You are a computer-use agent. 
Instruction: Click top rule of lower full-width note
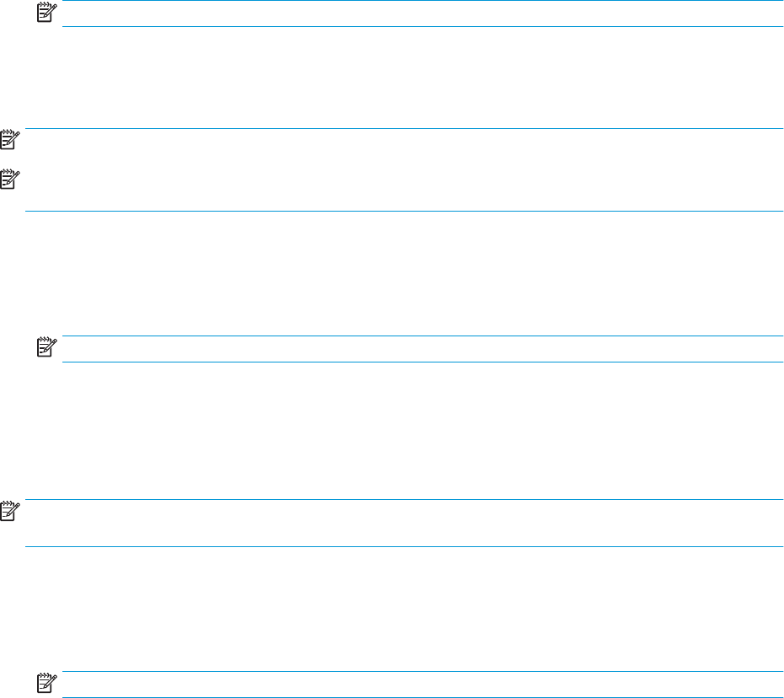click(404, 500)
